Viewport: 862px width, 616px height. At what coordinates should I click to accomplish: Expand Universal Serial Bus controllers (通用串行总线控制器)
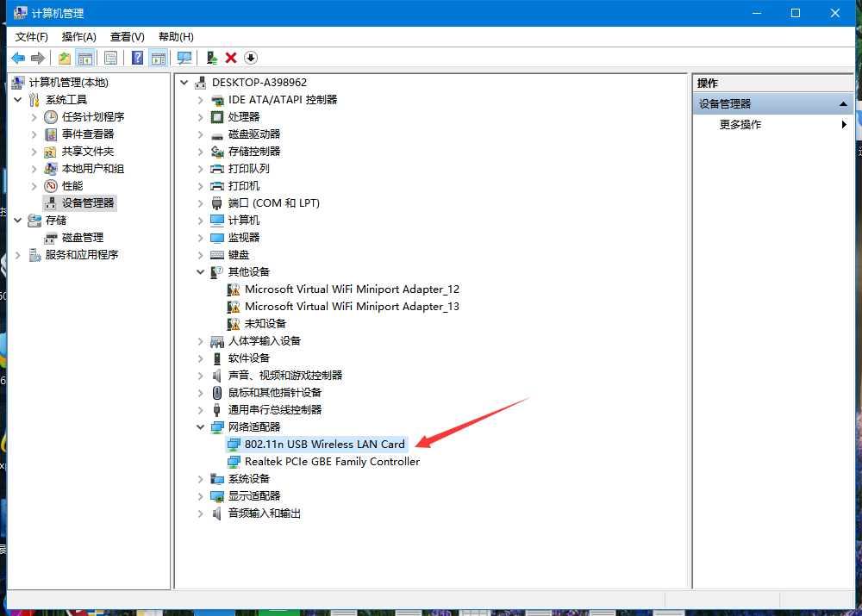201,410
